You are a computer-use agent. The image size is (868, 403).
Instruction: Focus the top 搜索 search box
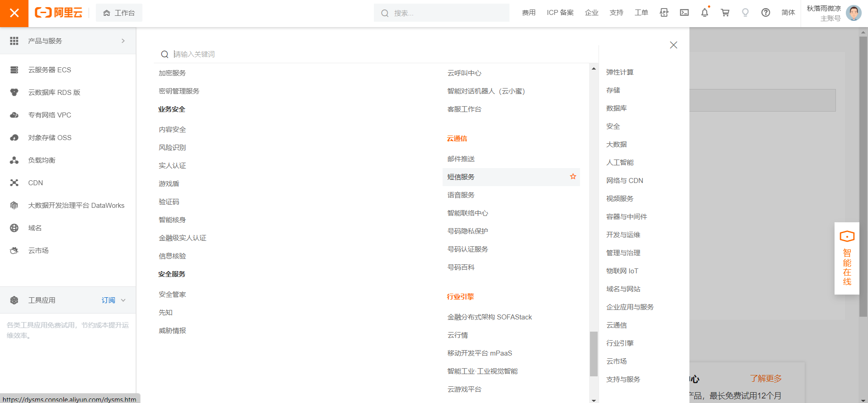click(442, 13)
